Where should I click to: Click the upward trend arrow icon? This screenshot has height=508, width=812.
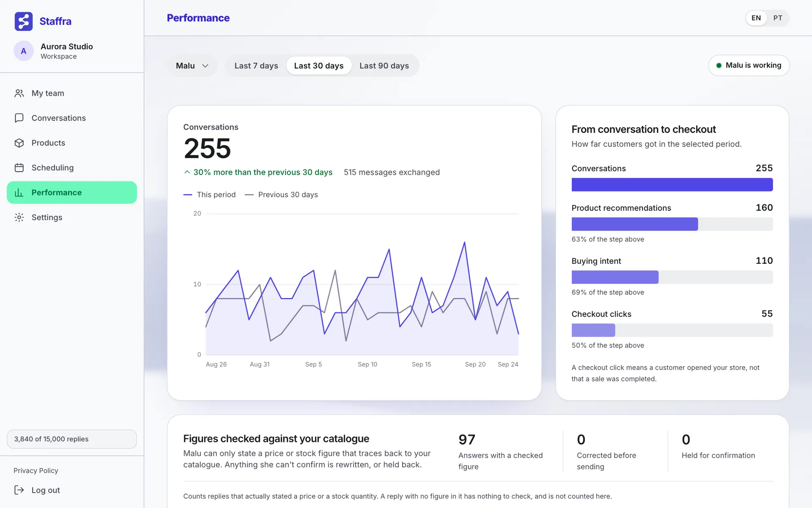pyautogui.click(x=187, y=172)
